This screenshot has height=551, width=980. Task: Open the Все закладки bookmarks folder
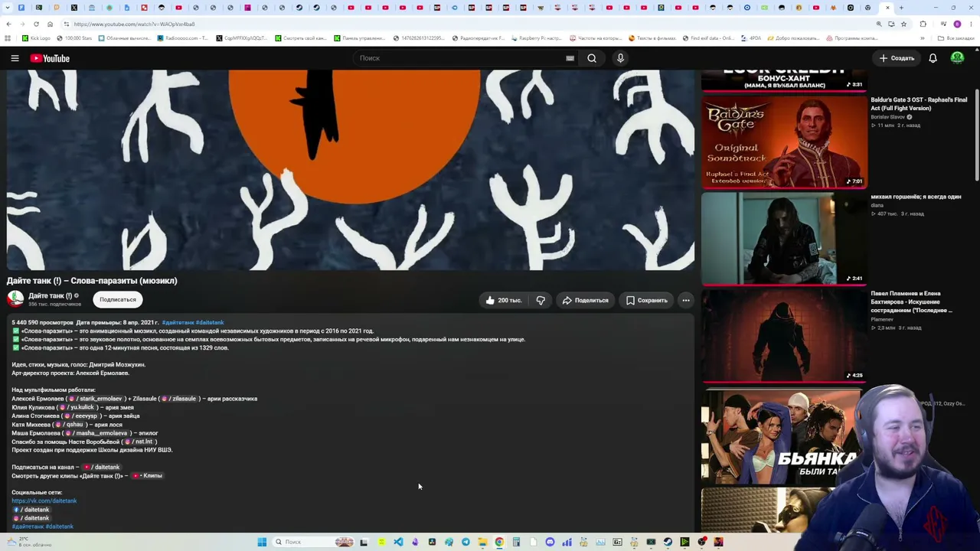click(956, 37)
